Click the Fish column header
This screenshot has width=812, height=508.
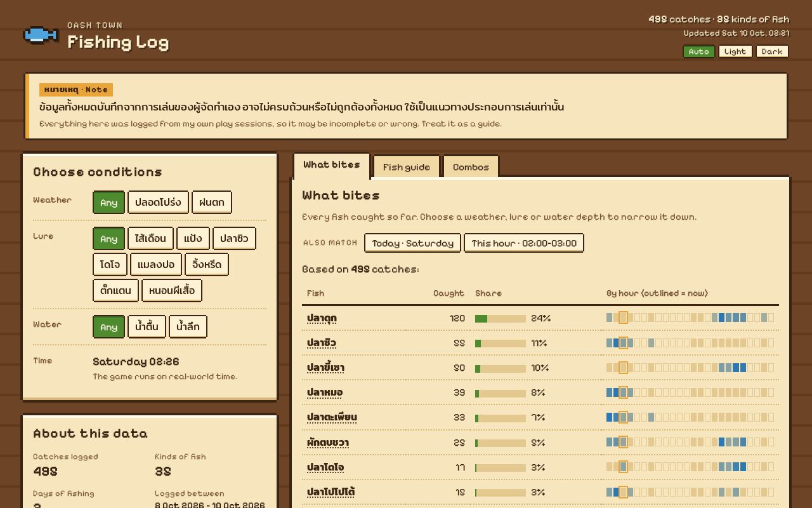point(315,293)
